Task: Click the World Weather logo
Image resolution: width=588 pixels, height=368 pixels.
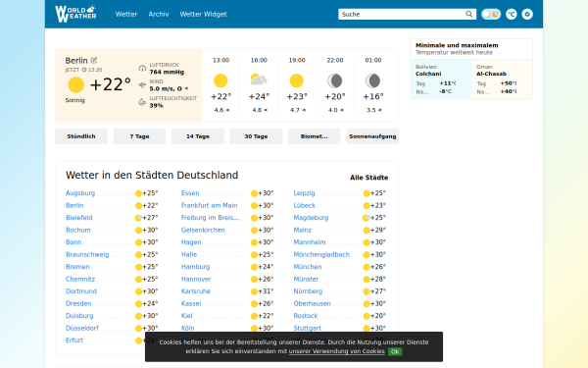Action: 75,14
